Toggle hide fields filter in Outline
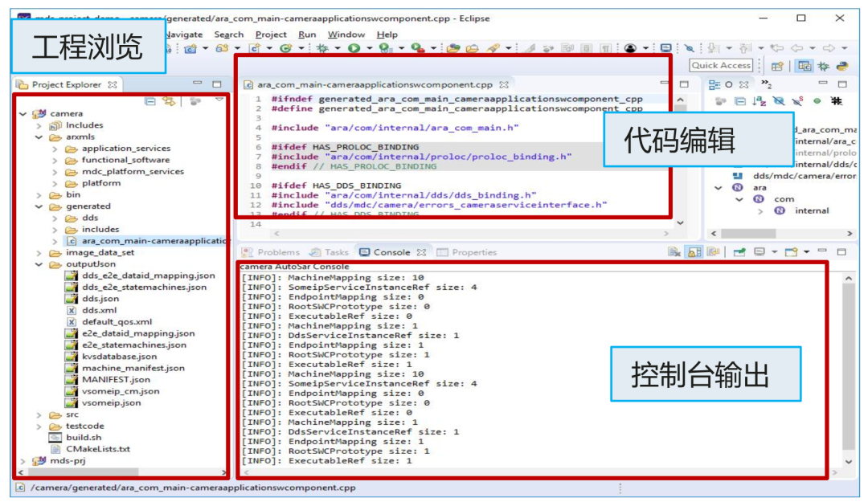Image resolution: width=868 pixels, height=502 pixels. [x=778, y=101]
